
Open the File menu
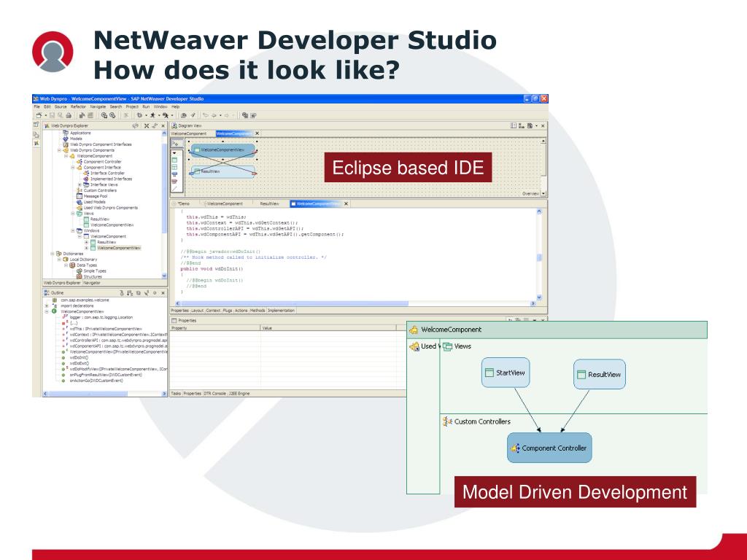coord(36,106)
